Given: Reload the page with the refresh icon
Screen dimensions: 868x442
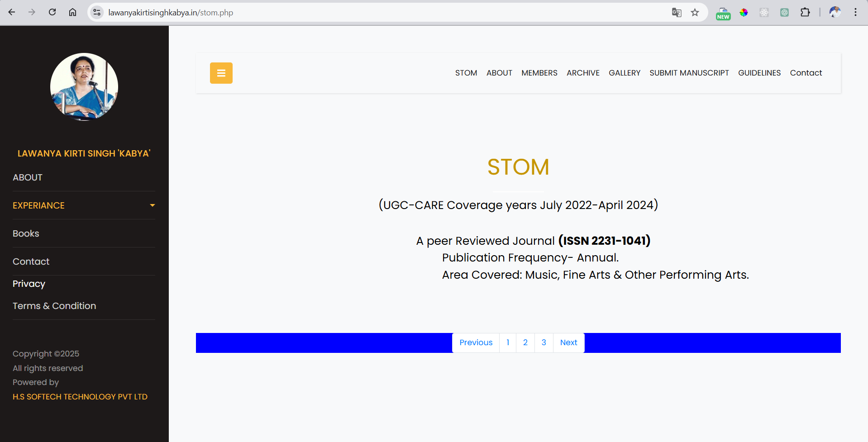Looking at the screenshot, I should (x=52, y=12).
